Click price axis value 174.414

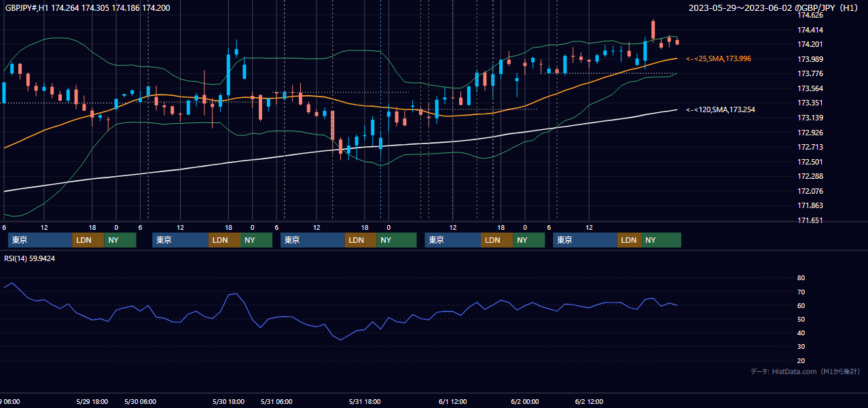coord(810,30)
